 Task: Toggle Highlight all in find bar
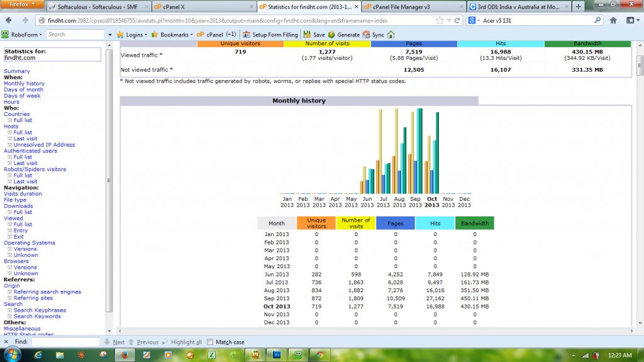click(x=182, y=342)
